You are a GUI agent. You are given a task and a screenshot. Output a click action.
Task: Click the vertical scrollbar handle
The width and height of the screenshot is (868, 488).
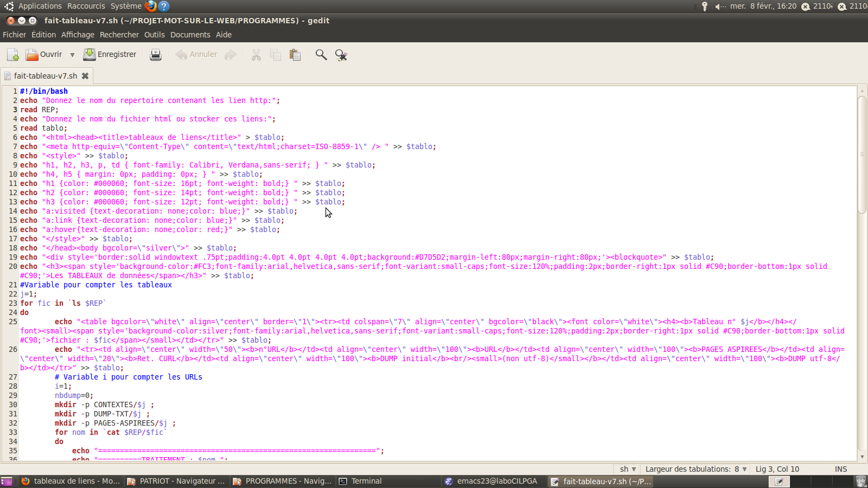point(861,155)
